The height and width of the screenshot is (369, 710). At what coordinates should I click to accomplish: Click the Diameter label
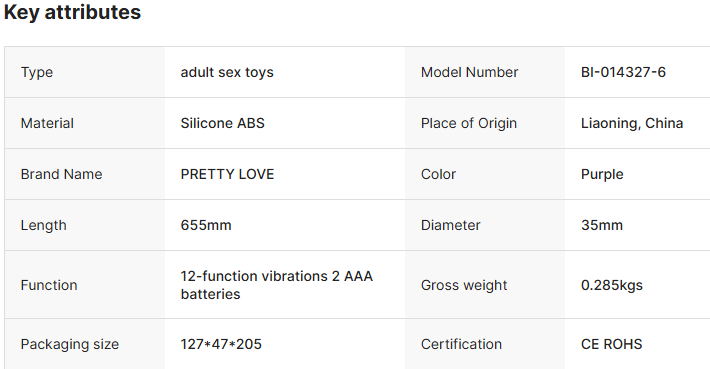point(451,225)
